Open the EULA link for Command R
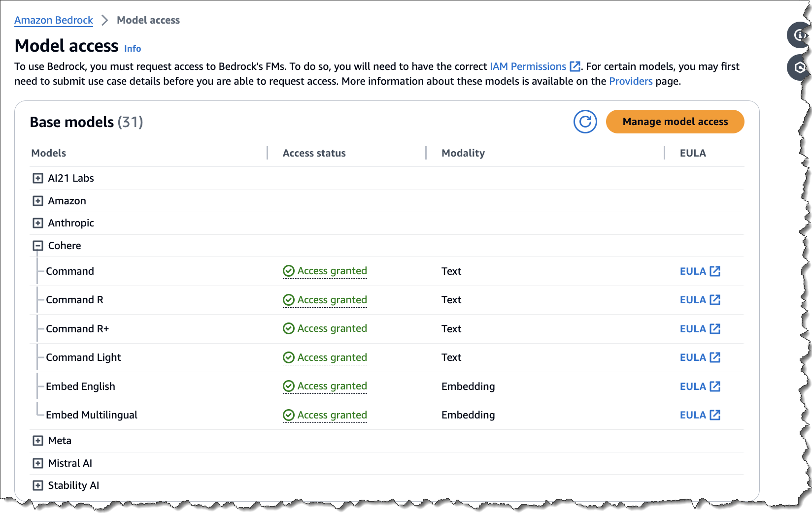The image size is (812, 513). point(693,300)
